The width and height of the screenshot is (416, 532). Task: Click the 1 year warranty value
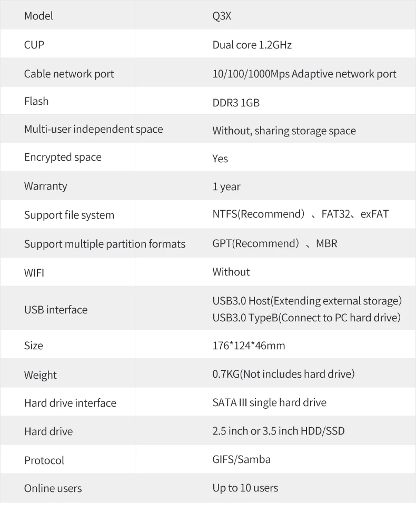coord(226,186)
